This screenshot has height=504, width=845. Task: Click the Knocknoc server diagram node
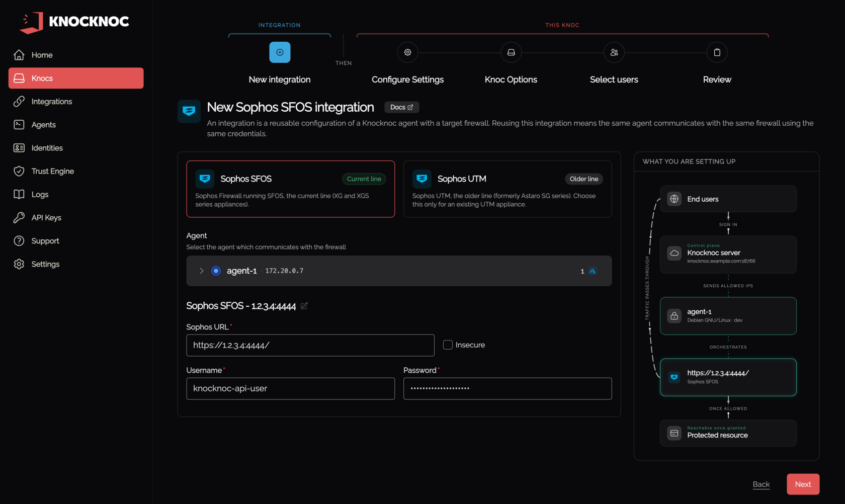[728, 255]
